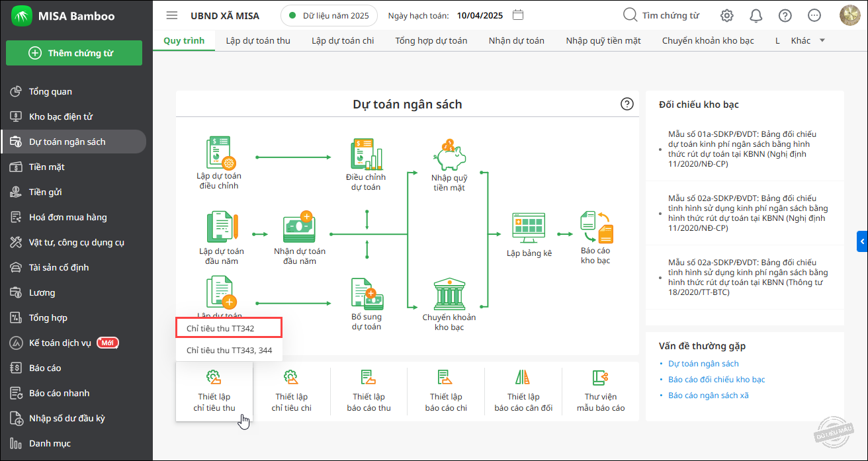Open Báo cáo đối chiếu kho bạc link

(x=716, y=379)
